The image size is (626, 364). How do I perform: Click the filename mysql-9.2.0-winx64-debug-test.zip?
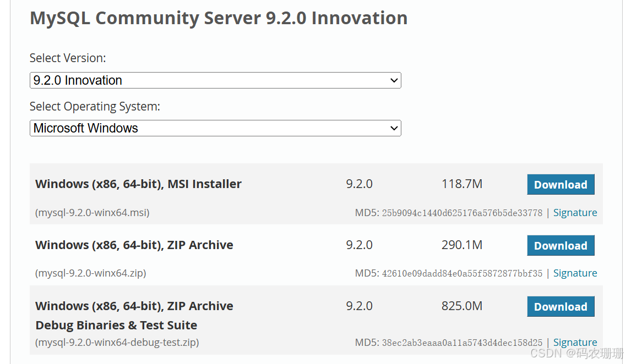point(117,342)
